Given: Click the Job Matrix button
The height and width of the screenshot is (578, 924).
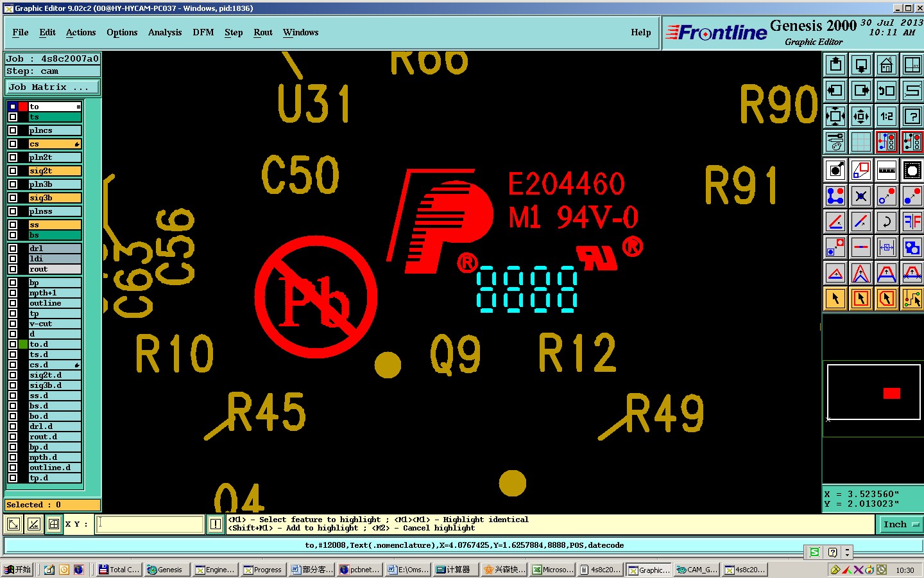Looking at the screenshot, I should tap(53, 87).
